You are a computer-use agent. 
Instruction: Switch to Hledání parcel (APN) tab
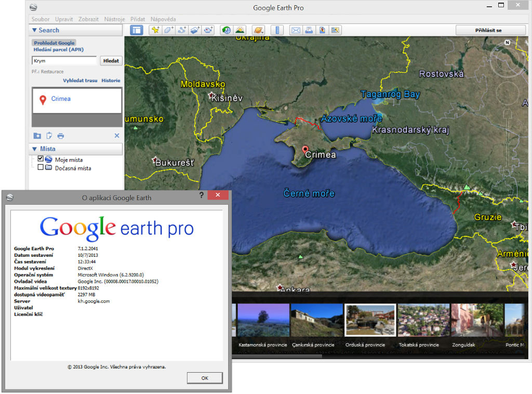[x=58, y=49]
